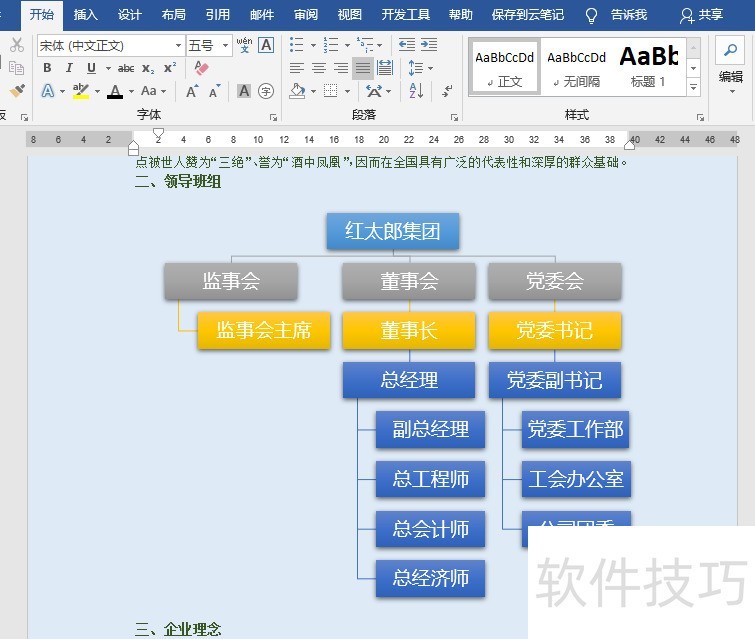
Task: Switch to the 设计 tab
Action: pos(130,15)
